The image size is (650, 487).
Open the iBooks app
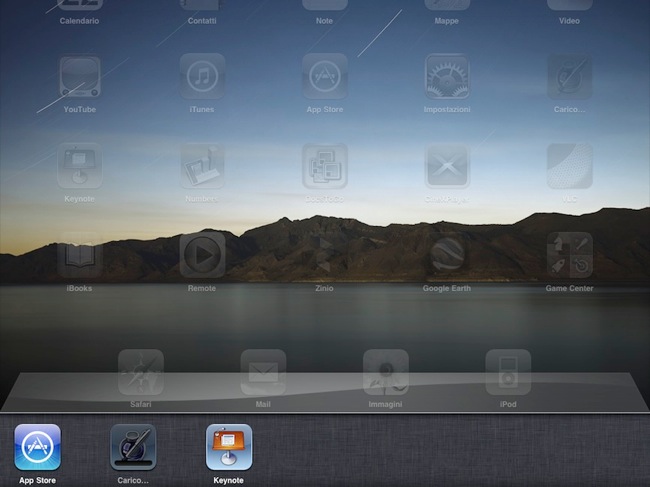[x=80, y=255]
